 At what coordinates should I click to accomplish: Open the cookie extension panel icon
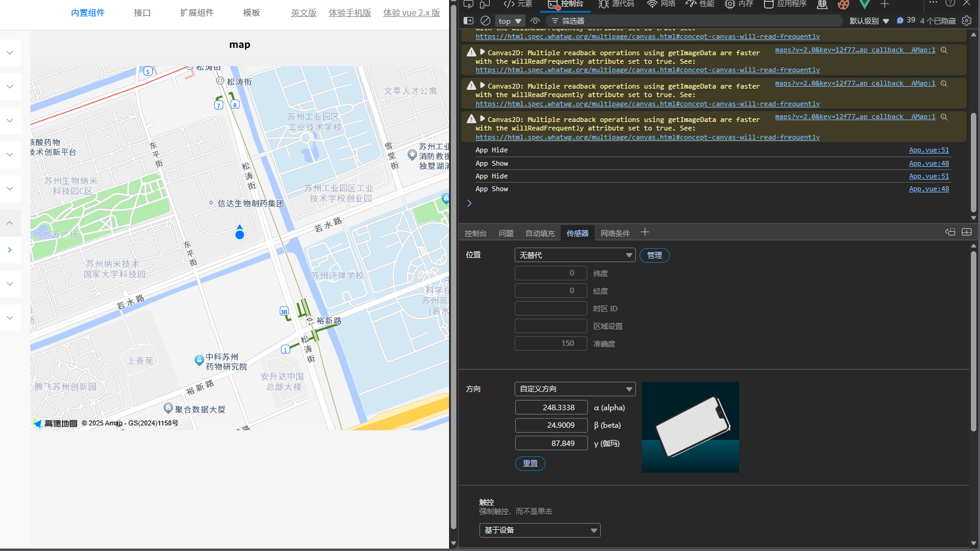[843, 4]
